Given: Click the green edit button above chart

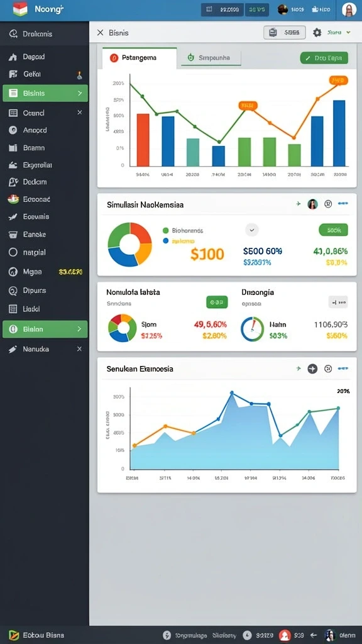Looking at the screenshot, I should pos(324,58).
